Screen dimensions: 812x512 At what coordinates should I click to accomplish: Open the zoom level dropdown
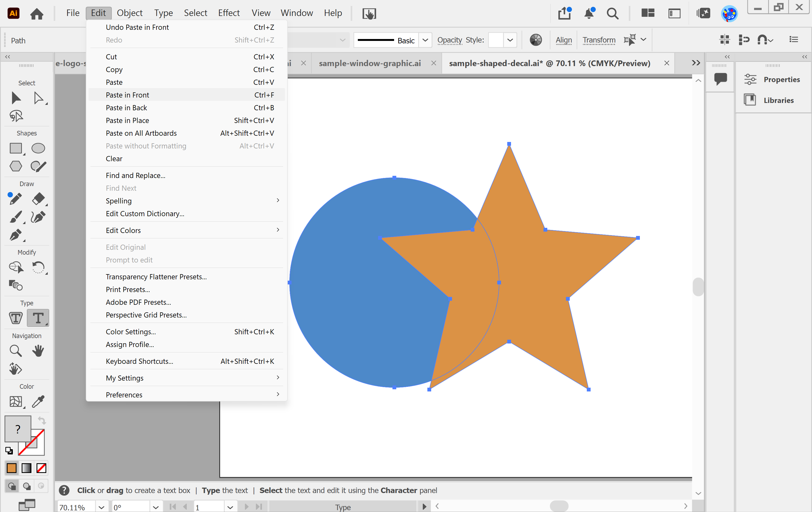(101, 507)
